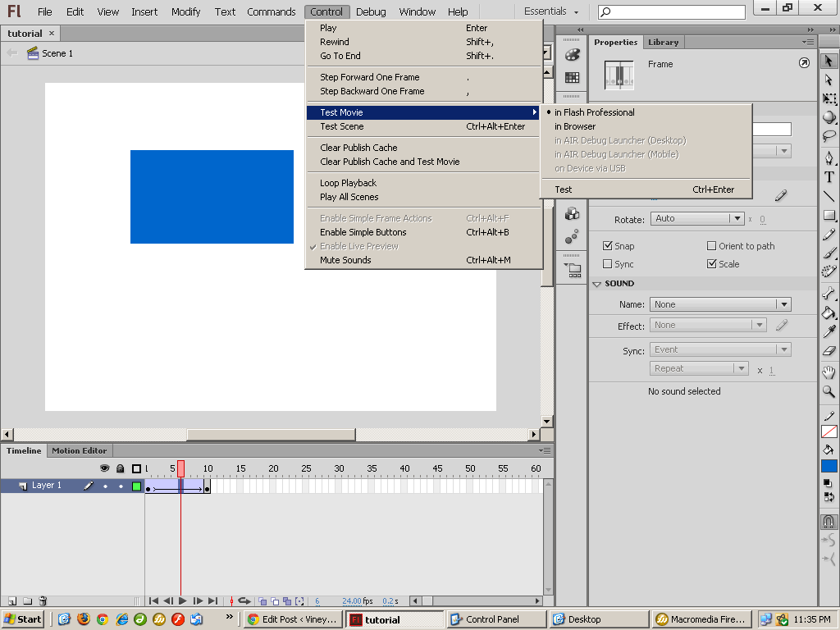Open the Project panel icon
The width and height of the screenshot is (840, 630).
(572, 270)
